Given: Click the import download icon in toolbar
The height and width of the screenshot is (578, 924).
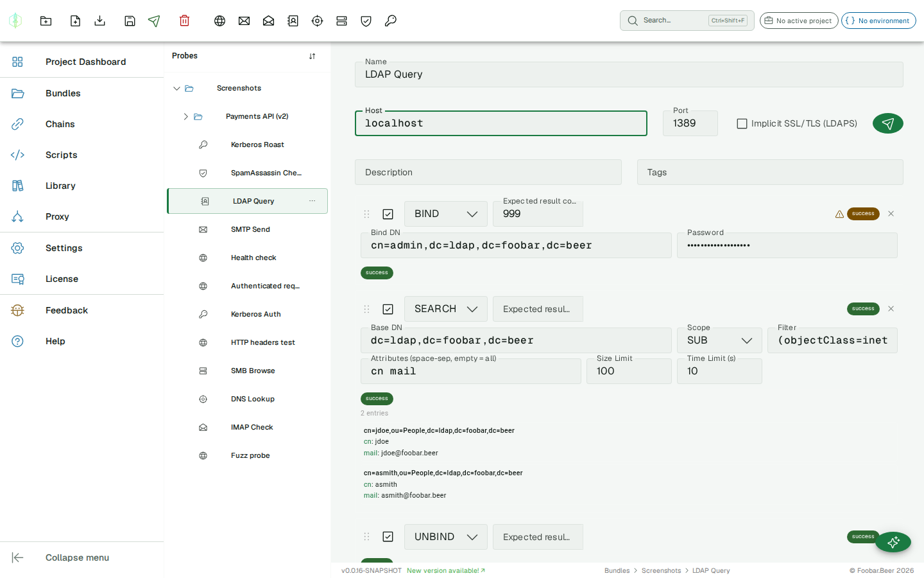Looking at the screenshot, I should (x=99, y=21).
